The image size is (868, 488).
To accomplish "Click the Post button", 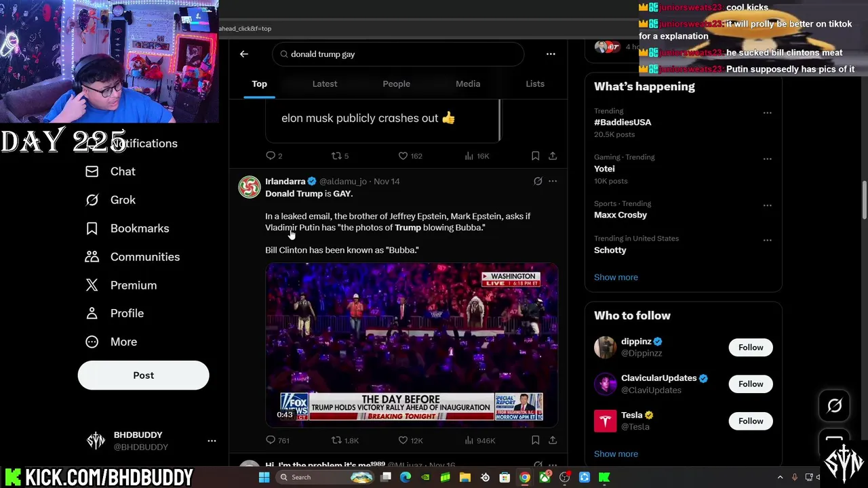I will [x=143, y=375].
